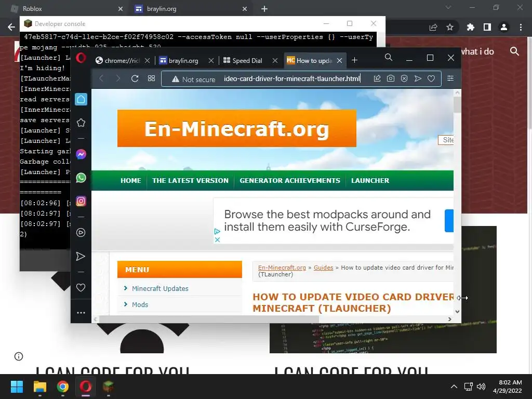Screen dimensions: 532x399
Task: Open Windows Start menu
Action: click(17, 387)
